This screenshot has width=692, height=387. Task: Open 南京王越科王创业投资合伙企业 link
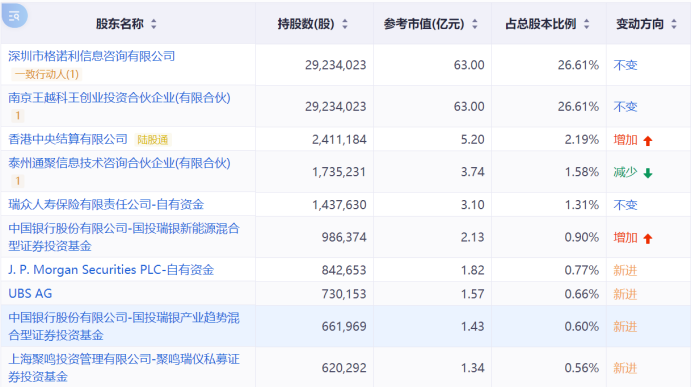(x=119, y=98)
